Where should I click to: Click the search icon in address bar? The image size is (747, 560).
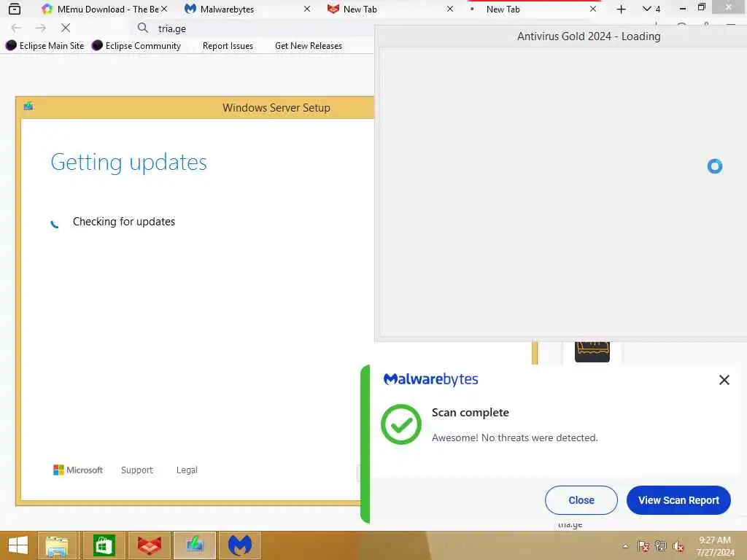[142, 28]
